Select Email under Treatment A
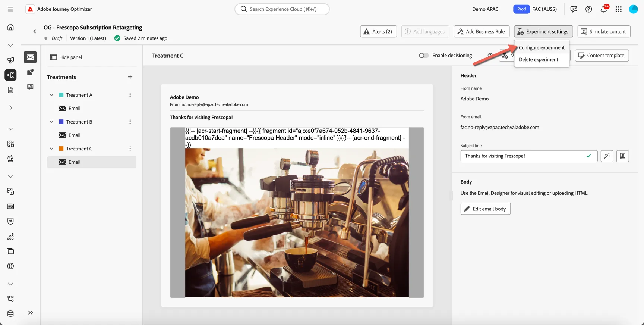This screenshot has height=325, width=644. [x=92, y=108]
